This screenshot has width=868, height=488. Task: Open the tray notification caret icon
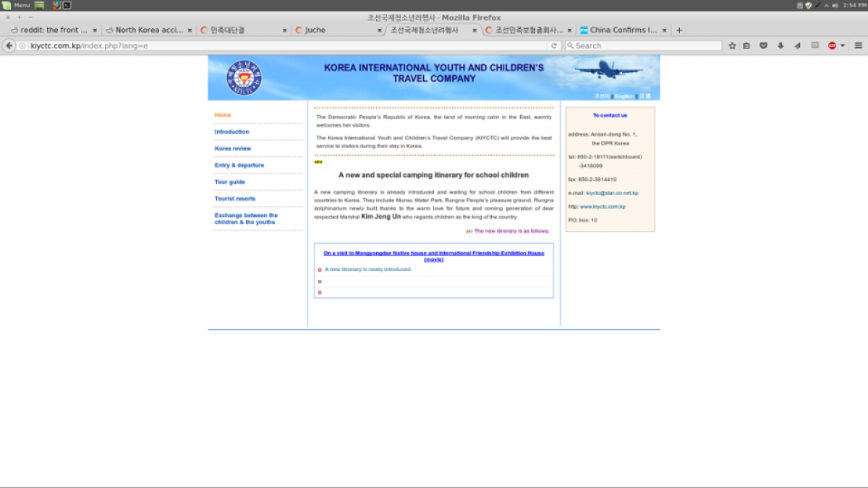[x=827, y=5]
